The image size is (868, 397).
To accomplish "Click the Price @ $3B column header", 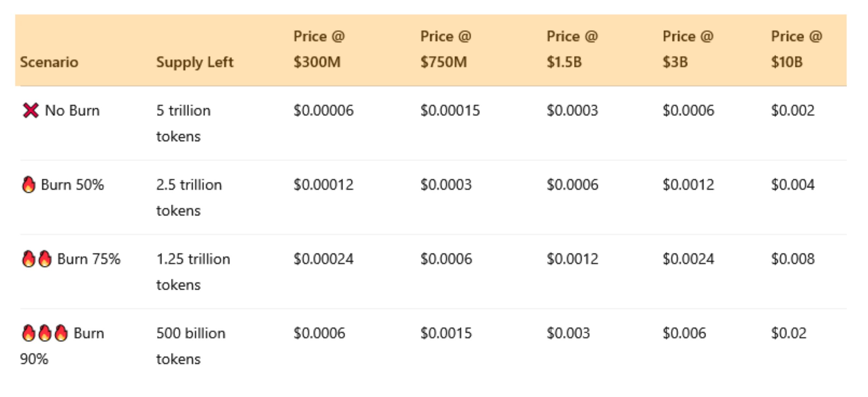I will tap(688, 49).
